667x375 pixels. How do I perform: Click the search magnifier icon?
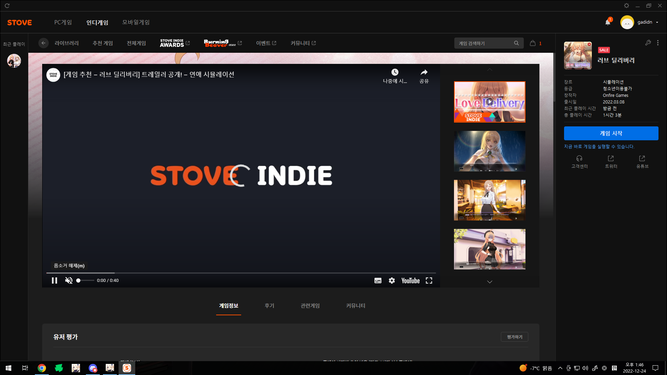(516, 43)
